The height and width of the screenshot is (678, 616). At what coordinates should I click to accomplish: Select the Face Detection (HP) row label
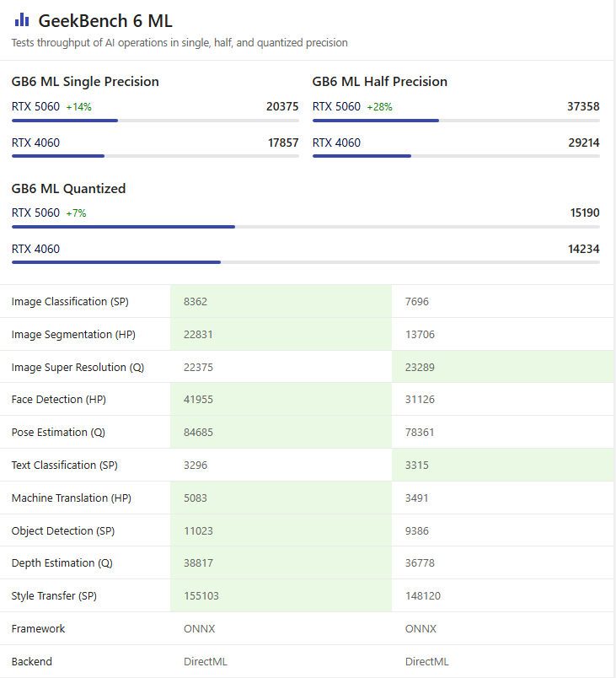tap(59, 400)
